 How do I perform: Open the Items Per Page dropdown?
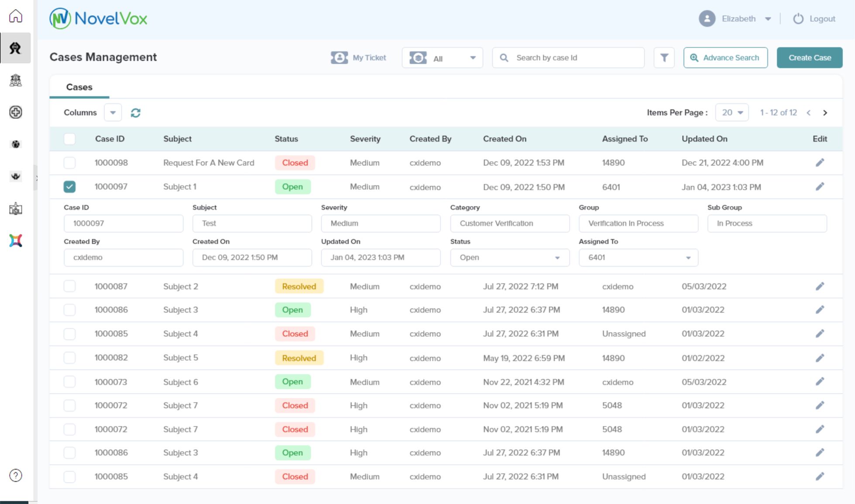click(x=732, y=113)
